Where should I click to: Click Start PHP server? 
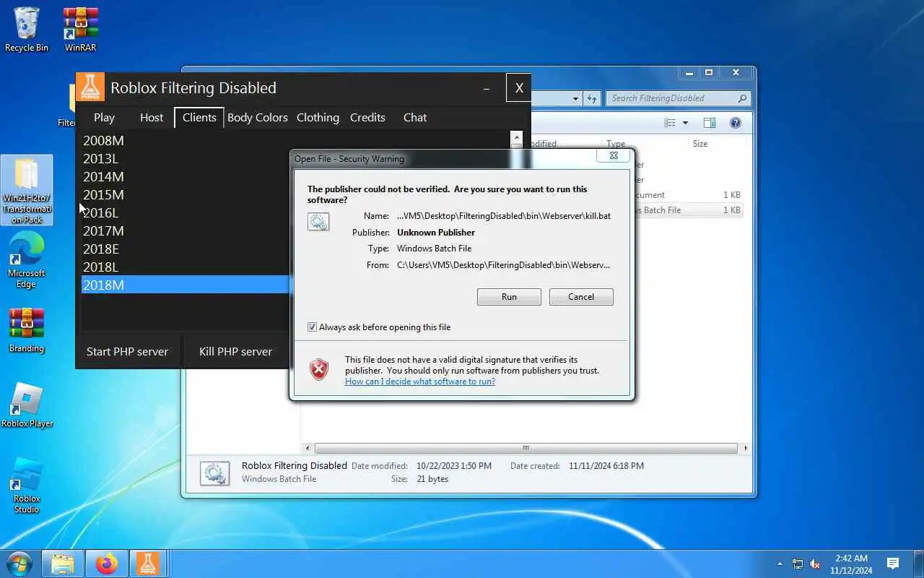(127, 352)
